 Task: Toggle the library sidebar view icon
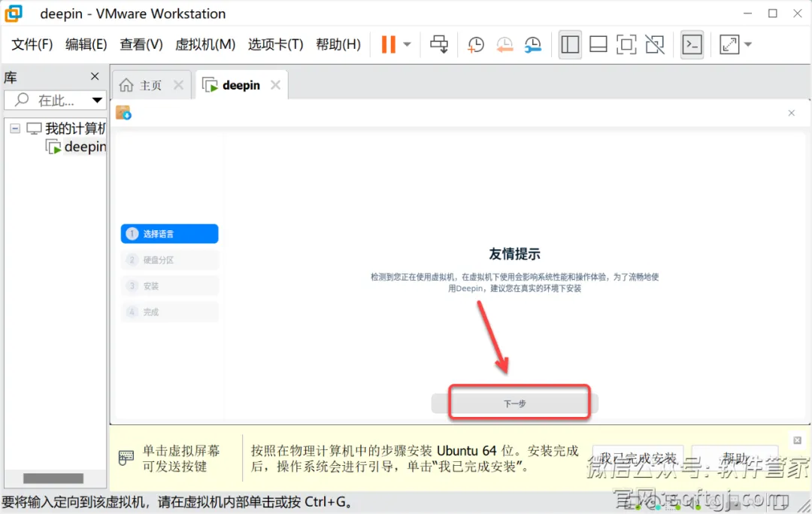570,44
